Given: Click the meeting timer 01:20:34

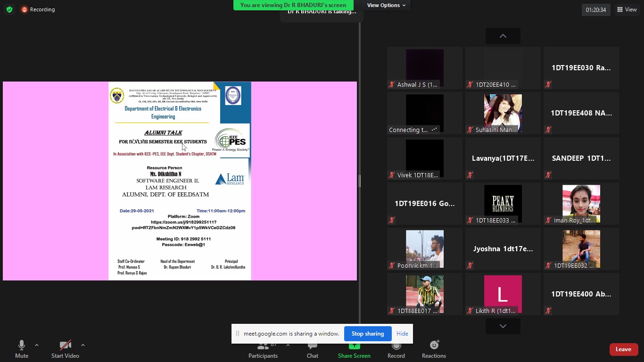Looking at the screenshot, I should coord(596,9).
